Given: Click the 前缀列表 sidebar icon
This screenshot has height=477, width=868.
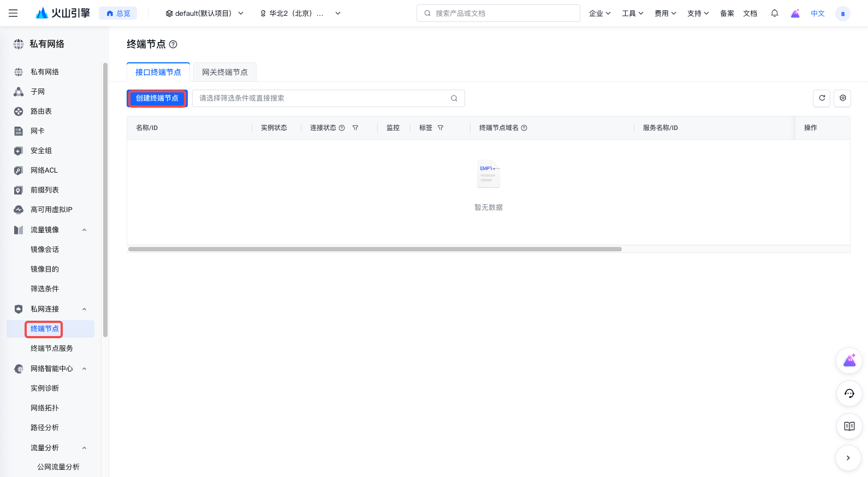Looking at the screenshot, I should [19, 190].
